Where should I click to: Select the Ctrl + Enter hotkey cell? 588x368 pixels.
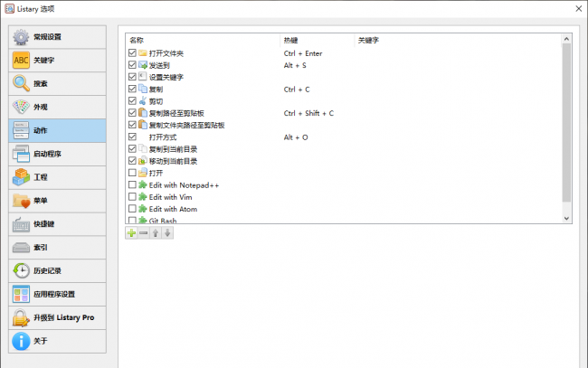(303, 53)
